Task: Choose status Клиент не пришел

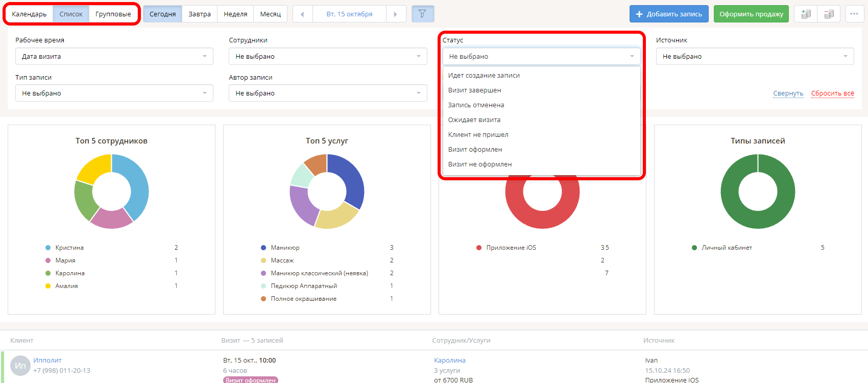Action: point(542,134)
